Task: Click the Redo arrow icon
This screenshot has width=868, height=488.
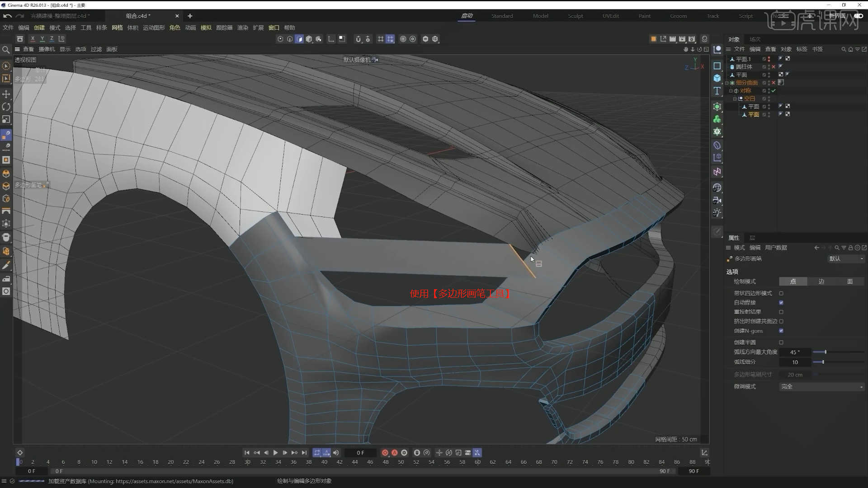Action: [x=19, y=16]
